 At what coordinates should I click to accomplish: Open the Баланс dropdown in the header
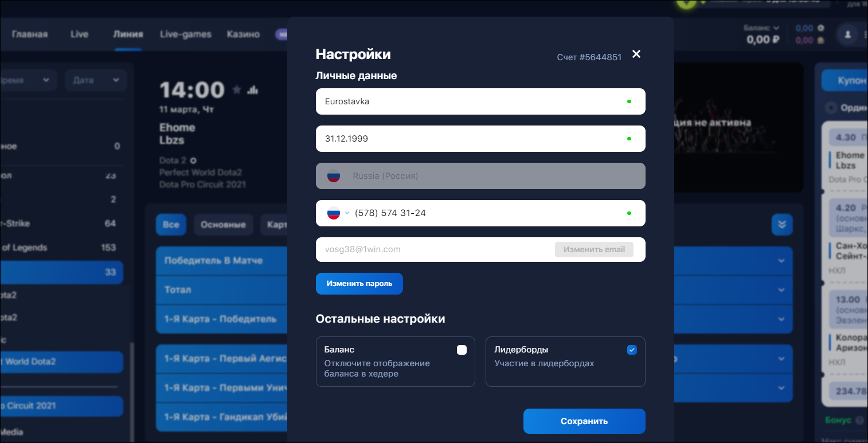pyautogui.click(x=761, y=28)
